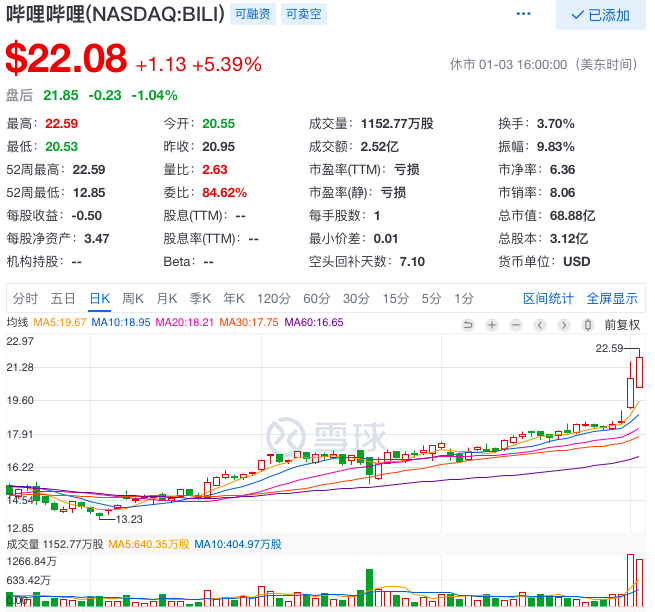Image resolution: width=655 pixels, height=612 pixels.
Task: Click the volume MA10:404.97万股 label
Action: point(238,544)
